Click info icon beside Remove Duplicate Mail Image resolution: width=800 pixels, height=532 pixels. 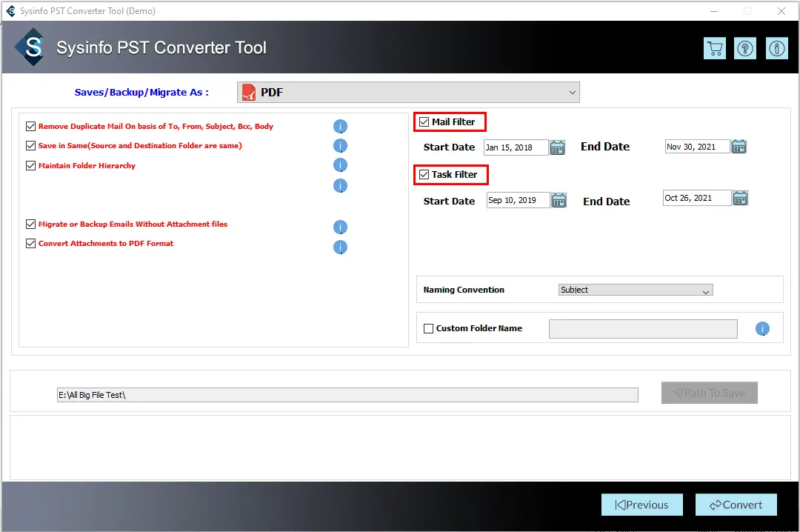tap(340, 127)
